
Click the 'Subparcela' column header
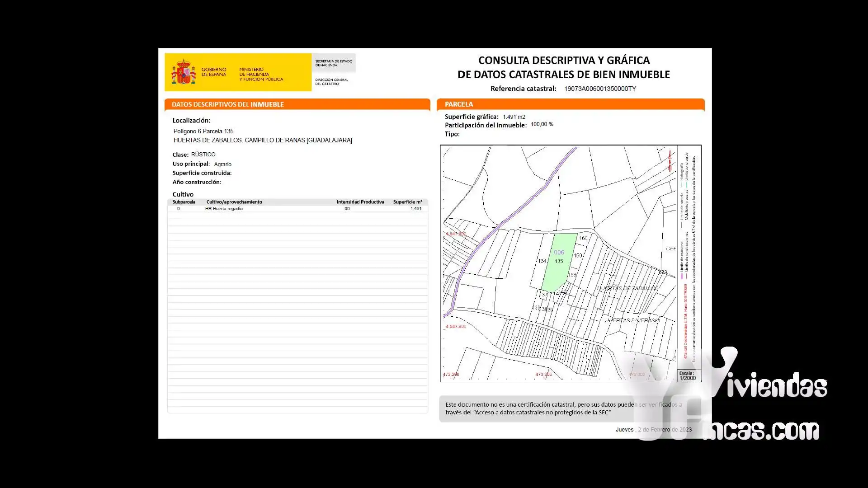[184, 202]
